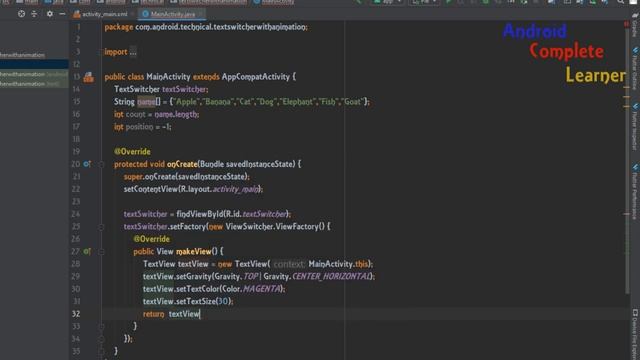Click line number 32 in the gutter
Viewport: 640px width, 360px height.
click(76, 314)
